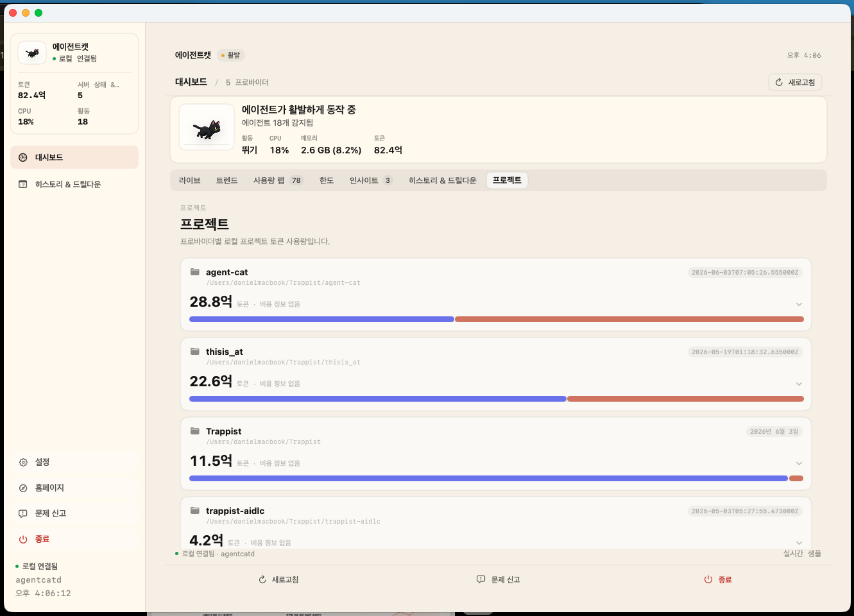Open 히스토리 & 드릴다운 tab in tab bar

coord(443,180)
